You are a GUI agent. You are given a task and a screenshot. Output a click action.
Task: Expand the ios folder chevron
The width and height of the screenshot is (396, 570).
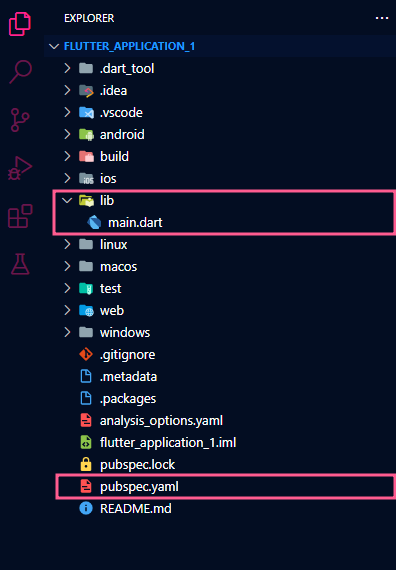pos(67,178)
